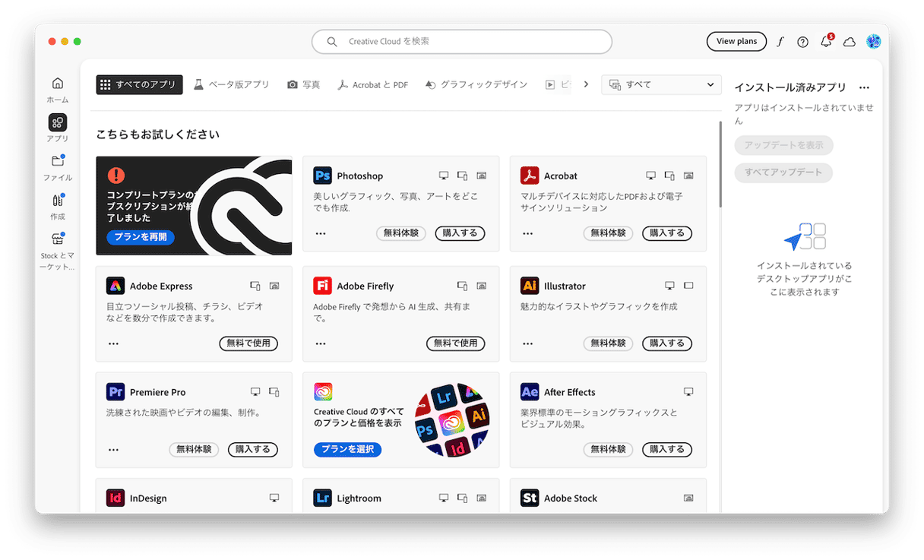Click the cloud activity icon
The height and width of the screenshot is (560, 924).
(x=850, y=42)
